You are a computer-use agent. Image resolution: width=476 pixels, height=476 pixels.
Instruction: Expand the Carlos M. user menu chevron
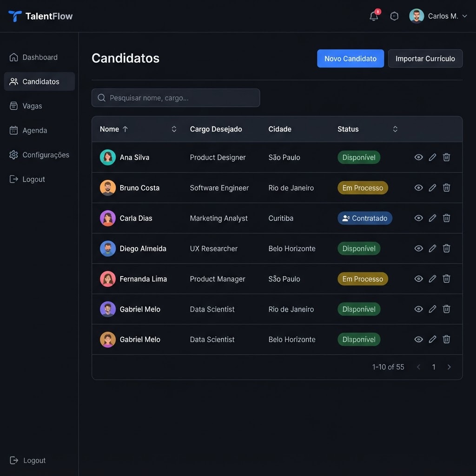point(464,16)
